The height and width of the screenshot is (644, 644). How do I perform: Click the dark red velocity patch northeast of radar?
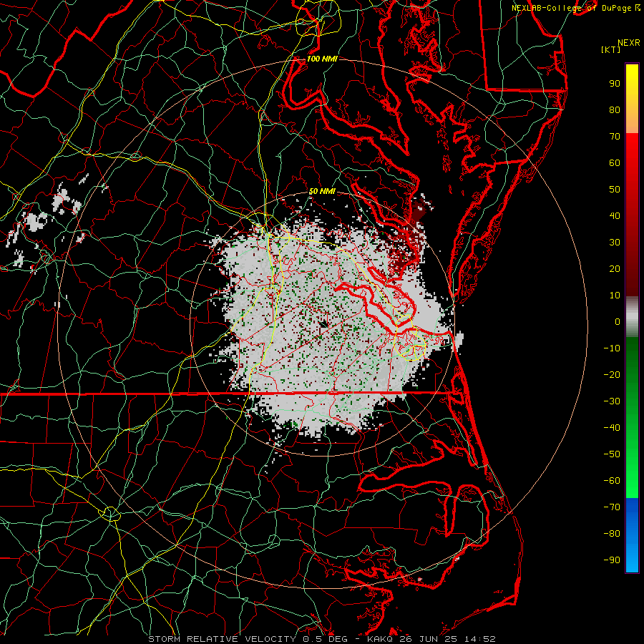pos(419,212)
